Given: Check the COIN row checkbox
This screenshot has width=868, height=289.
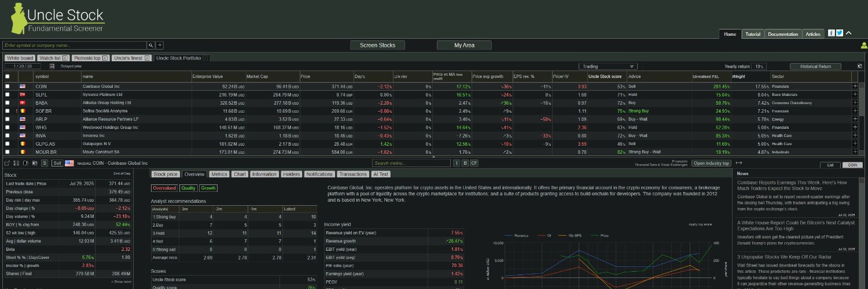Looking at the screenshot, I should (8, 86).
